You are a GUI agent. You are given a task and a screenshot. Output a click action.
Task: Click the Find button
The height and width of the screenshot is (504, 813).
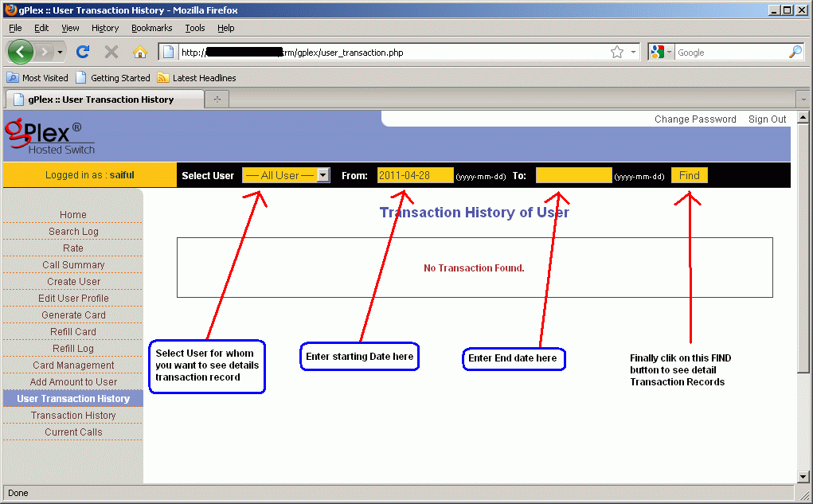pos(688,175)
